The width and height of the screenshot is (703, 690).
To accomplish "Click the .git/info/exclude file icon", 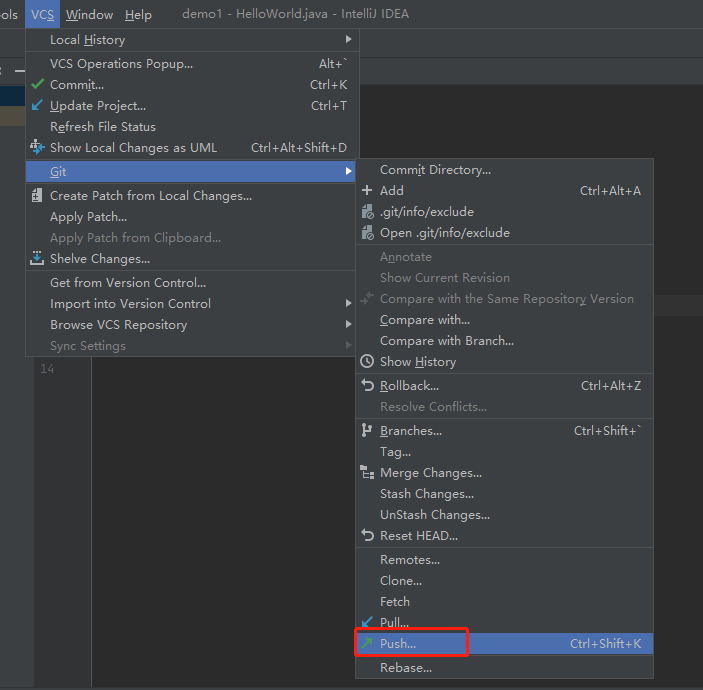I will [367, 212].
